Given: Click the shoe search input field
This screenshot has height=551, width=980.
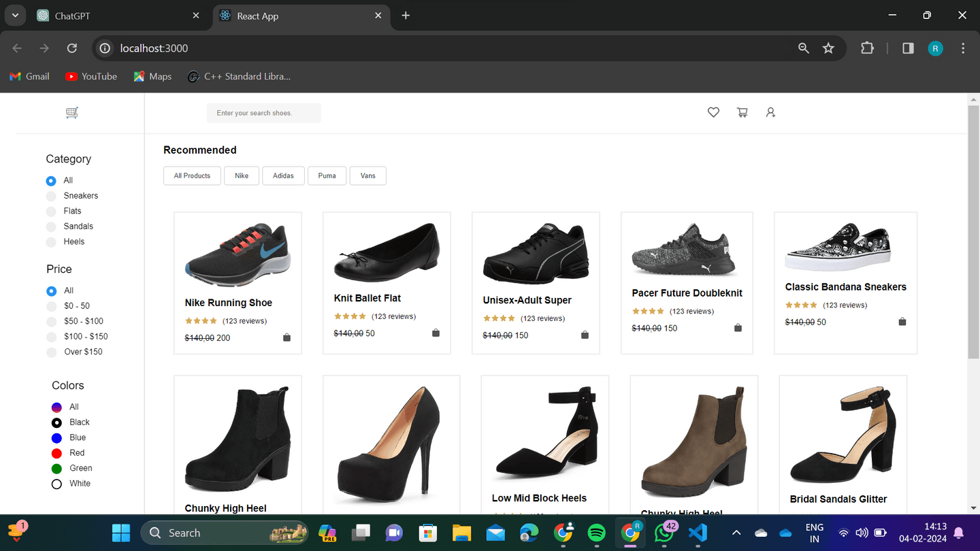Looking at the screenshot, I should (x=264, y=113).
